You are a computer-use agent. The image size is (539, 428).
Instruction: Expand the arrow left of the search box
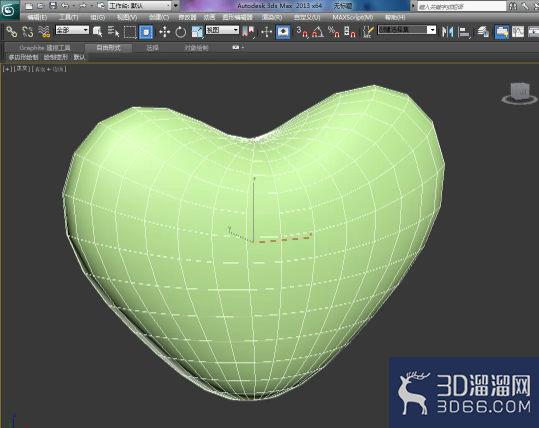[413, 6]
